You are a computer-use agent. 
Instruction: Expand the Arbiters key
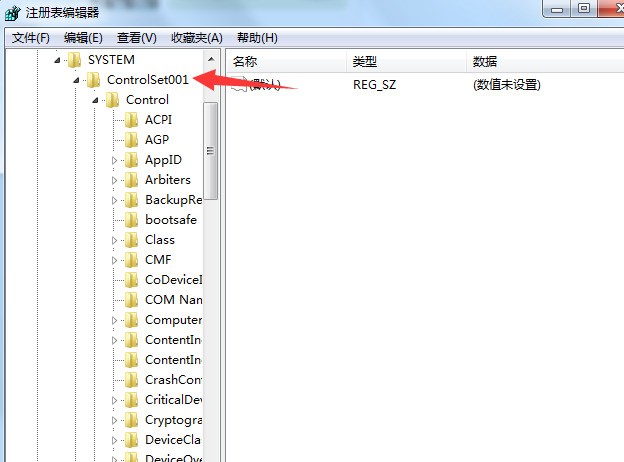[115, 180]
